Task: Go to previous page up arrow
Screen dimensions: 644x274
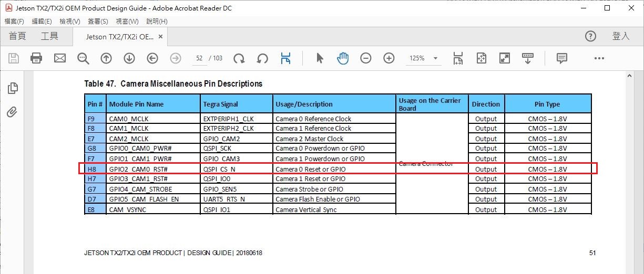Action: click(x=106, y=58)
